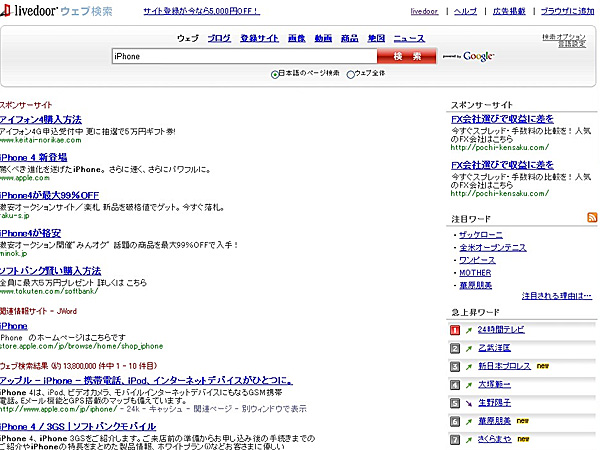Click URL www.keitai-norikae.com text
Screen dimensions: 600x450
(41, 140)
